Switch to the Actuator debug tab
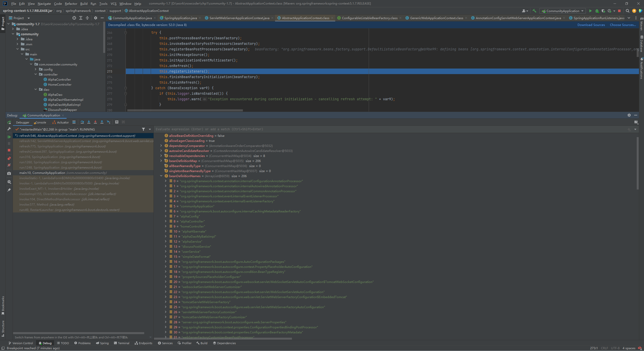This screenshot has width=644, height=351. coord(60,122)
